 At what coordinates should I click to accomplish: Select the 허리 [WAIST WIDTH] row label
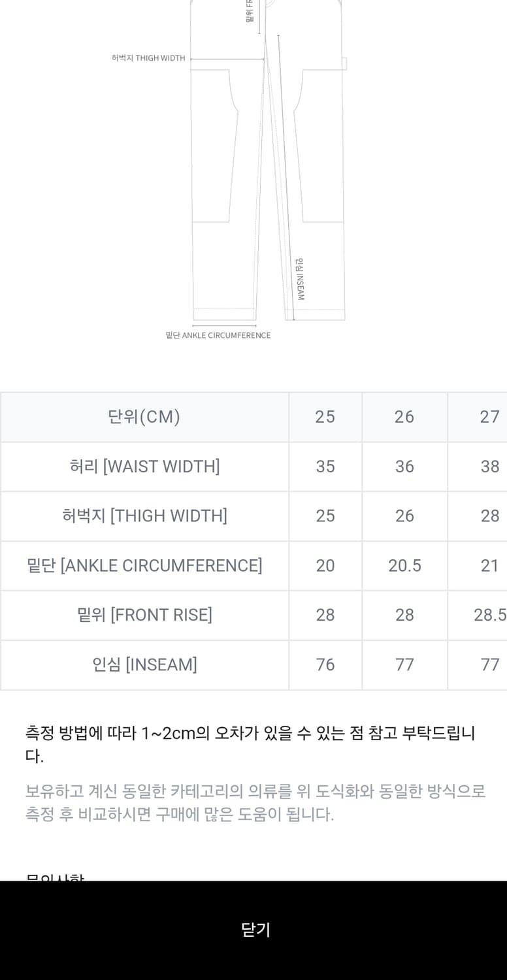144,466
